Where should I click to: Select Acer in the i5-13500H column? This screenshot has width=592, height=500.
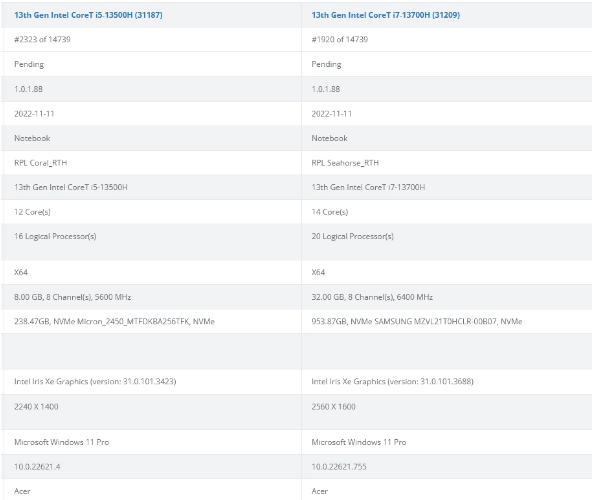click(x=22, y=491)
